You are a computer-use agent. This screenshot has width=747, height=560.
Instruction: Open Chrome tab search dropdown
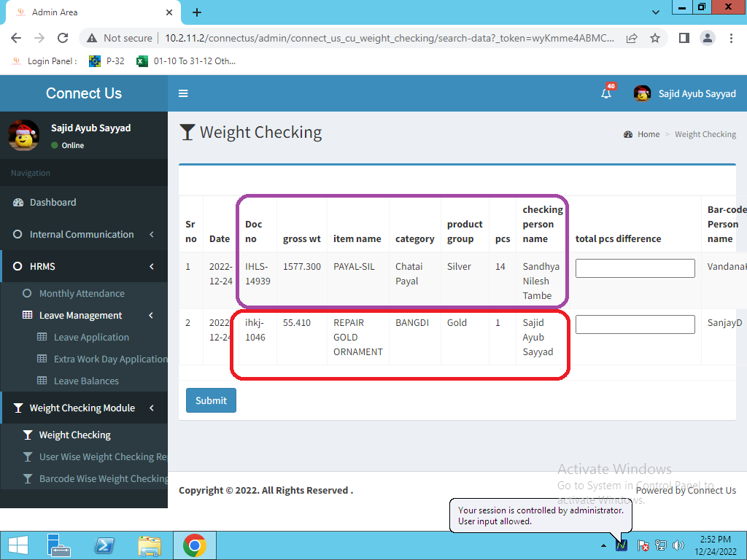656,12
